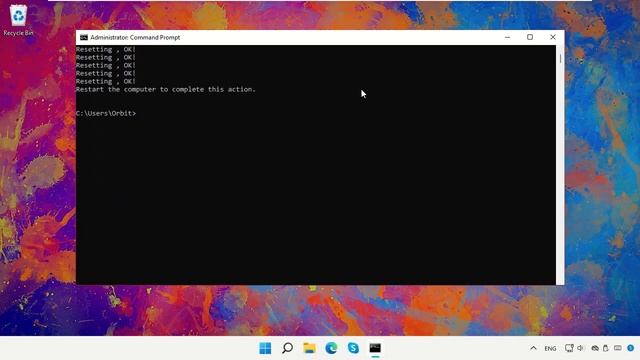Open Microsoft Edge from taskbar
Screen dimensions: 640x360
click(331, 348)
